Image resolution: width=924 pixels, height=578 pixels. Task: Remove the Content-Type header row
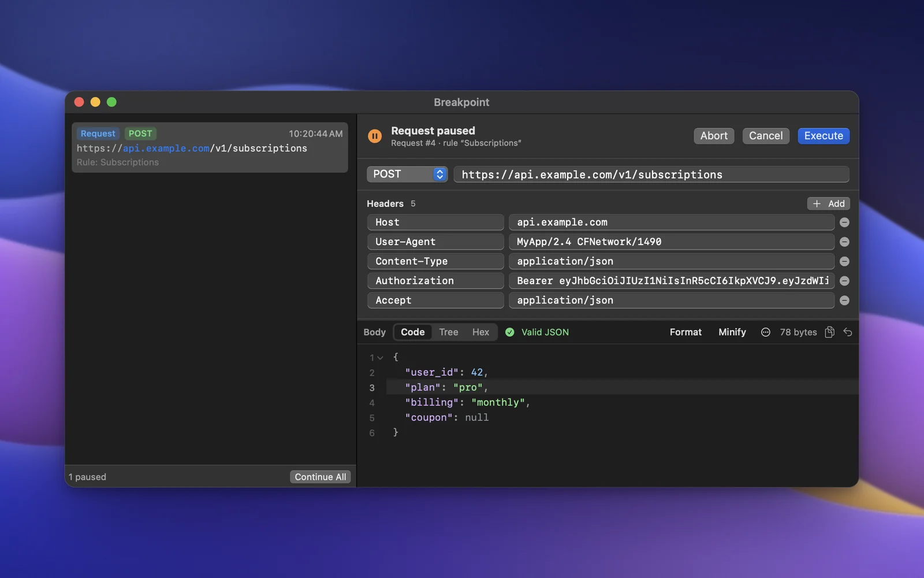(844, 261)
